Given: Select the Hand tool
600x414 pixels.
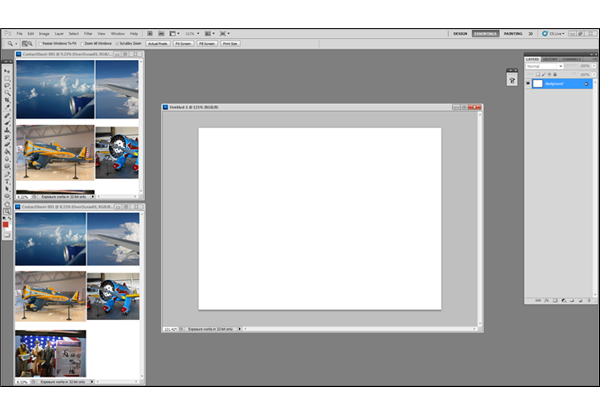Looking at the screenshot, I should pos(7,204).
